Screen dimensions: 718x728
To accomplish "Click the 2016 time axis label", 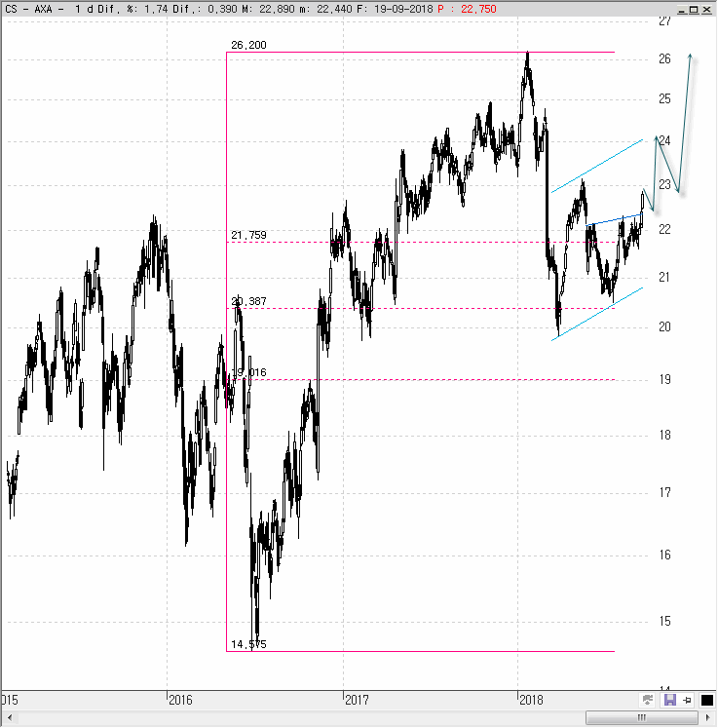I will click(180, 700).
